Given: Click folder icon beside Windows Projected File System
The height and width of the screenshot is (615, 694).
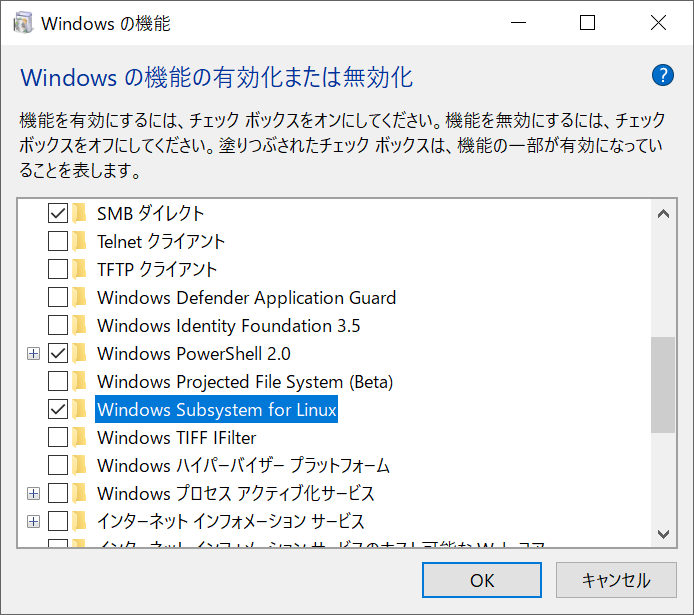Looking at the screenshot, I should click(x=79, y=381).
